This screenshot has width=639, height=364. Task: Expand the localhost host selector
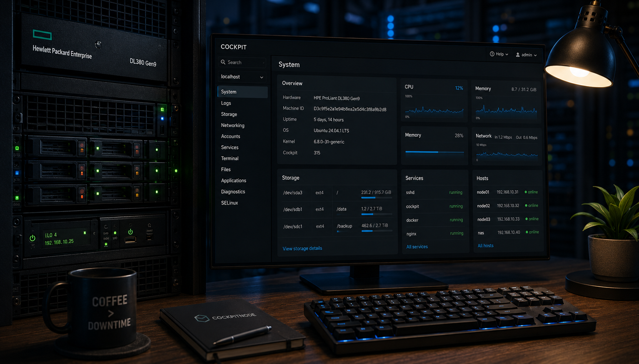tap(242, 77)
